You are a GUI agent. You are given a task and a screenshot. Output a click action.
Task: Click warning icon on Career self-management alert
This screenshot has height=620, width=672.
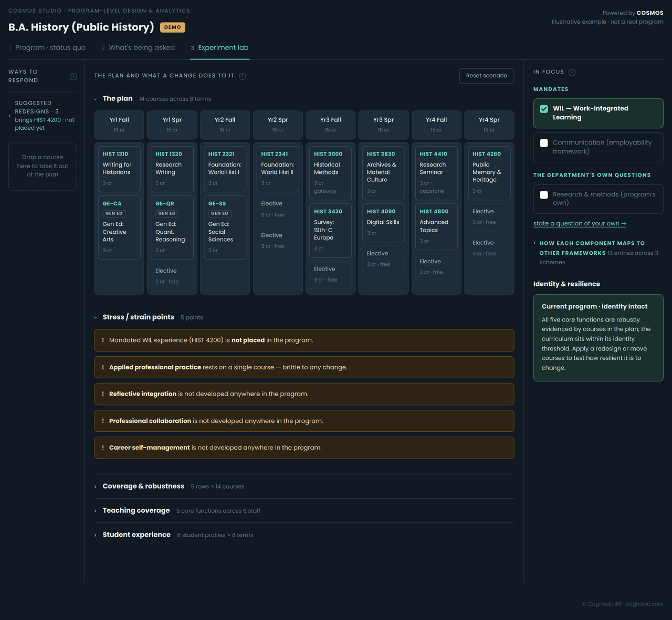[103, 448]
